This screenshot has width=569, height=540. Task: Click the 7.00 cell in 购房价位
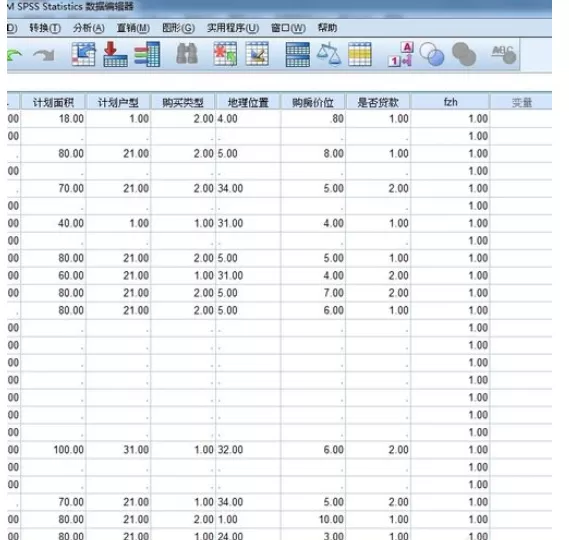[313, 293]
